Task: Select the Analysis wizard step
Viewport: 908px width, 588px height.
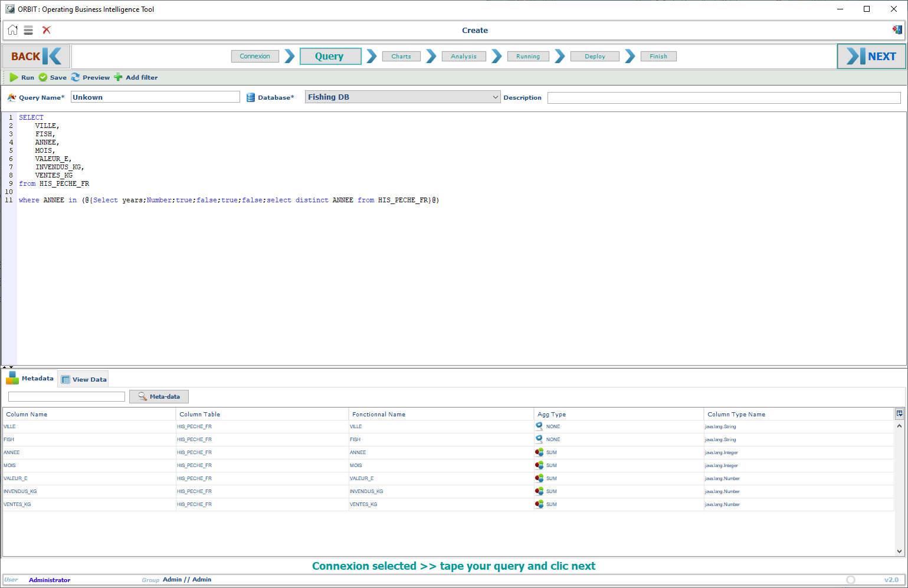Action: pyautogui.click(x=464, y=56)
